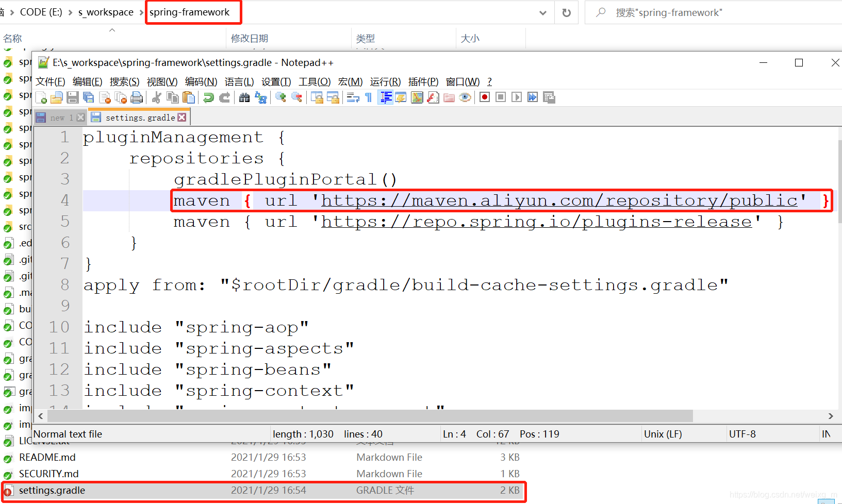Click the Redo toolbar icon
Viewport: 842px width, 504px height.
click(224, 97)
